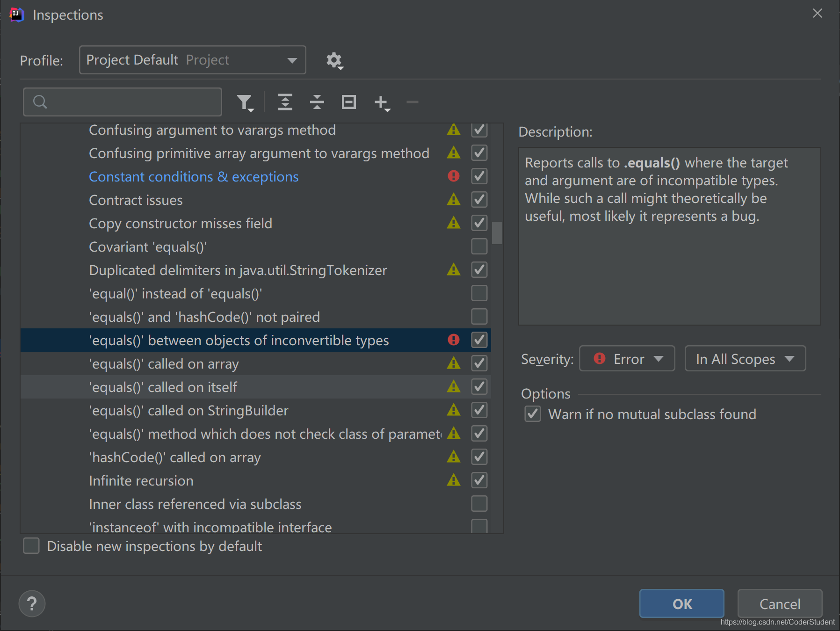This screenshot has height=631, width=840.
Task: Open the filter inspections funnel menu
Action: (x=245, y=102)
